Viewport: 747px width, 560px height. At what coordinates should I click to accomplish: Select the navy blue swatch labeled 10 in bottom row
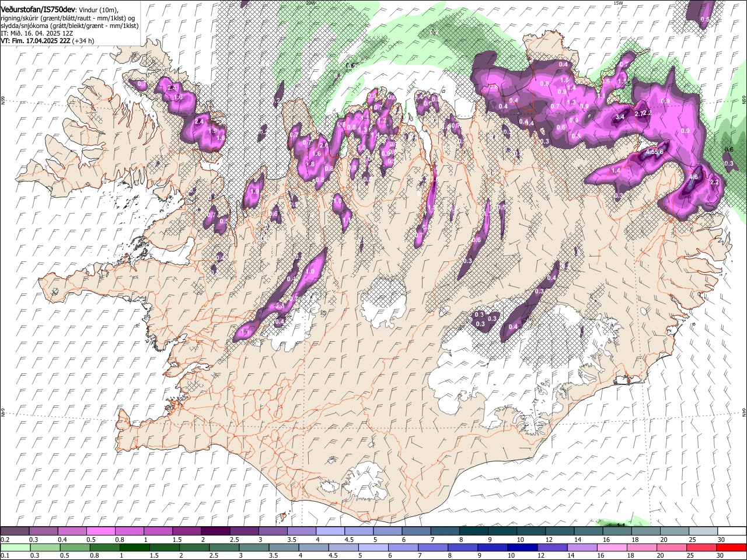[x=523, y=547]
